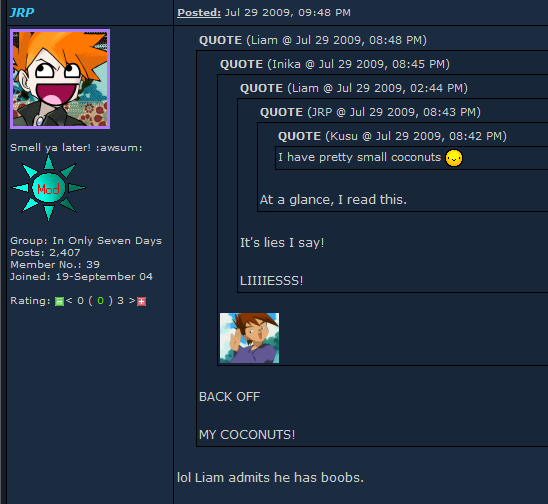Open the JRP username profile link
The height and width of the screenshot is (504, 548).
click(22, 13)
